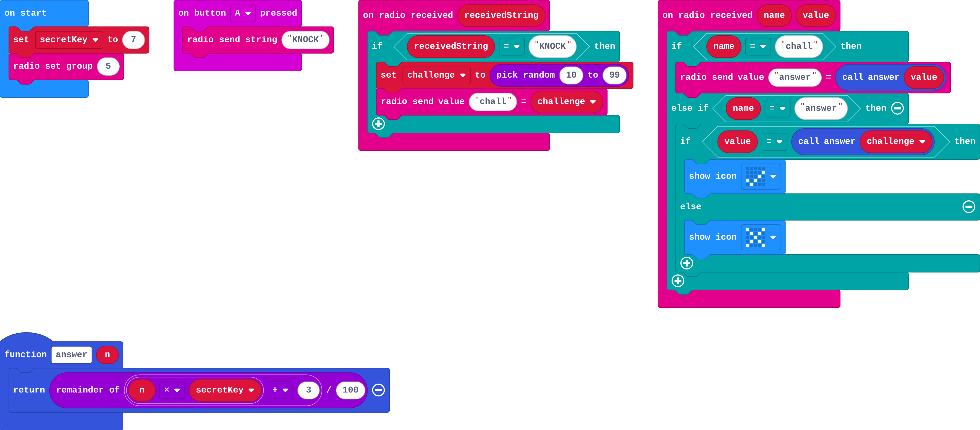This screenshot has height=430, width=980.
Task: Edit radio set group number 5
Action: pyautogui.click(x=108, y=66)
